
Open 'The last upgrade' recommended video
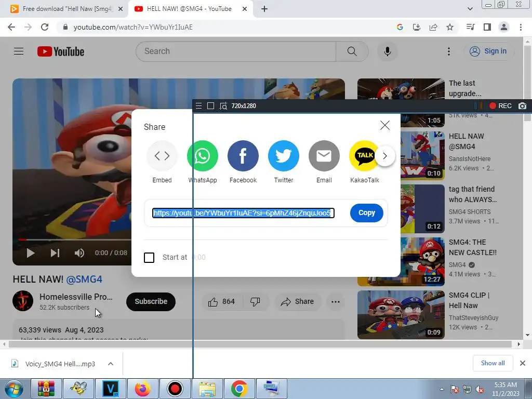[x=465, y=88]
